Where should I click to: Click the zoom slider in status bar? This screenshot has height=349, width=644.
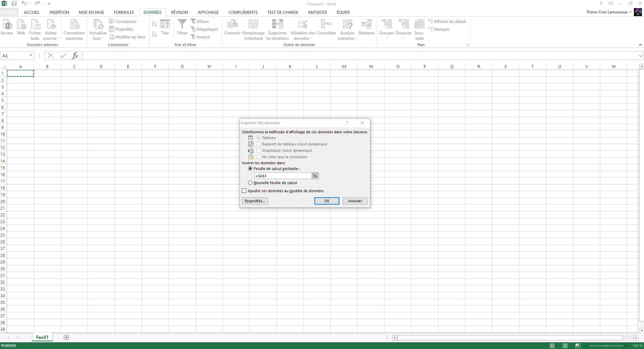pos(606,346)
